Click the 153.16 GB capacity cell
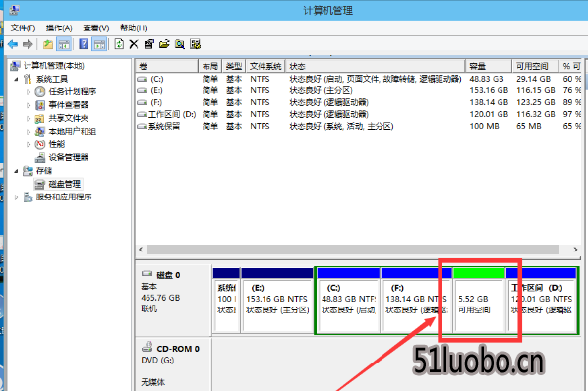Image resolution: width=588 pixels, height=391 pixels. (x=489, y=90)
